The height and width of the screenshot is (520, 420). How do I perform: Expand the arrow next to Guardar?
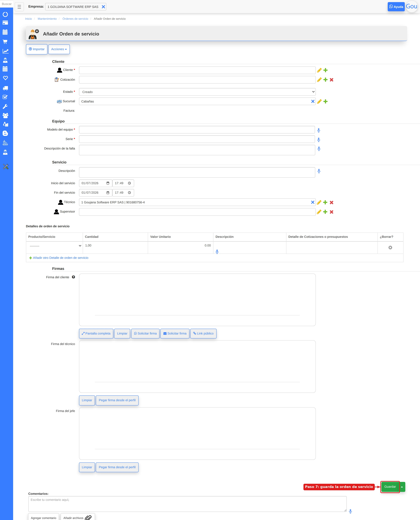[x=402, y=487]
